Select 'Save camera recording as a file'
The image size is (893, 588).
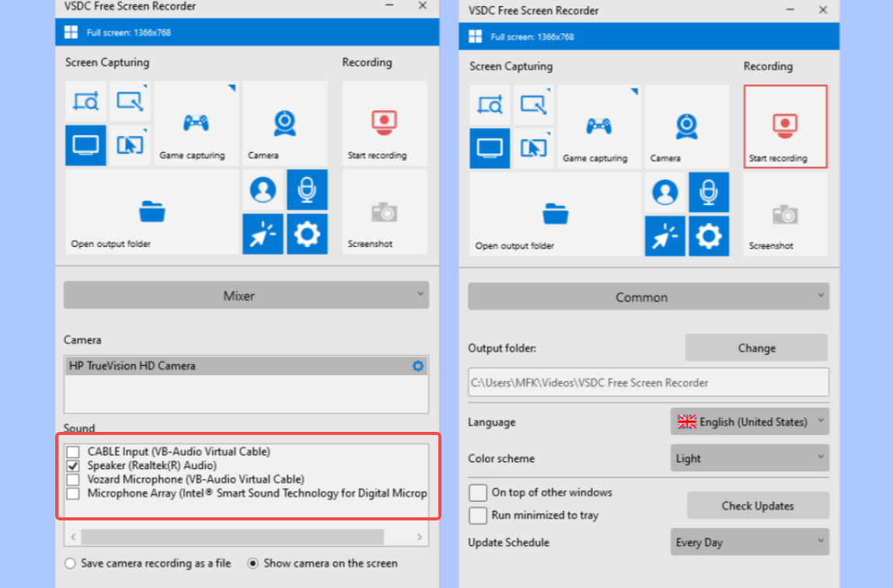click(70, 563)
